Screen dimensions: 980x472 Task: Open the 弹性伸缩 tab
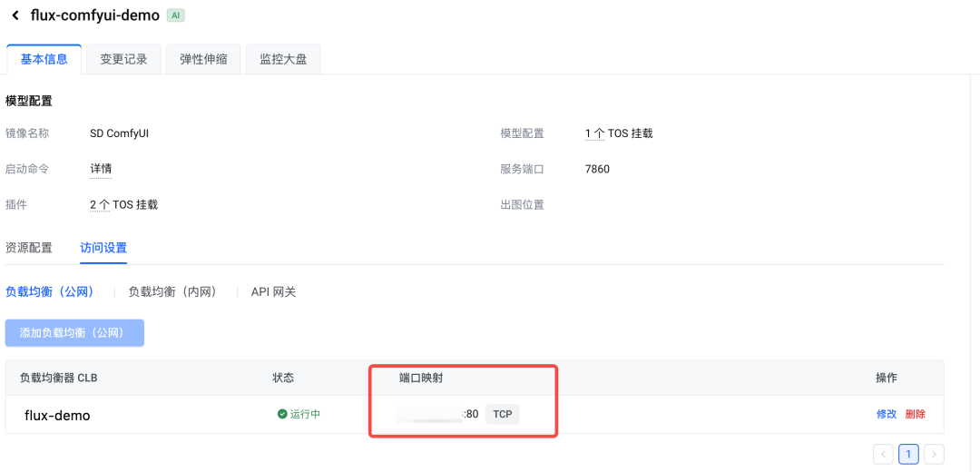coord(203,59)
